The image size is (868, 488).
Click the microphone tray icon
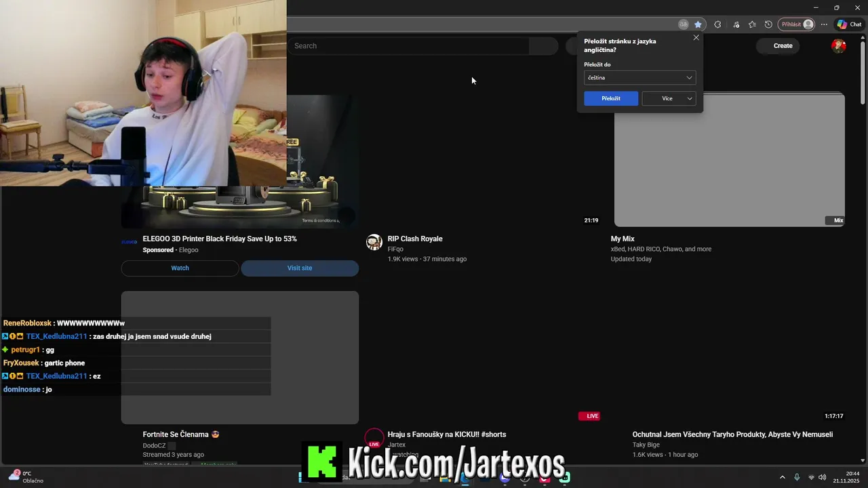[x=797, y=477]
